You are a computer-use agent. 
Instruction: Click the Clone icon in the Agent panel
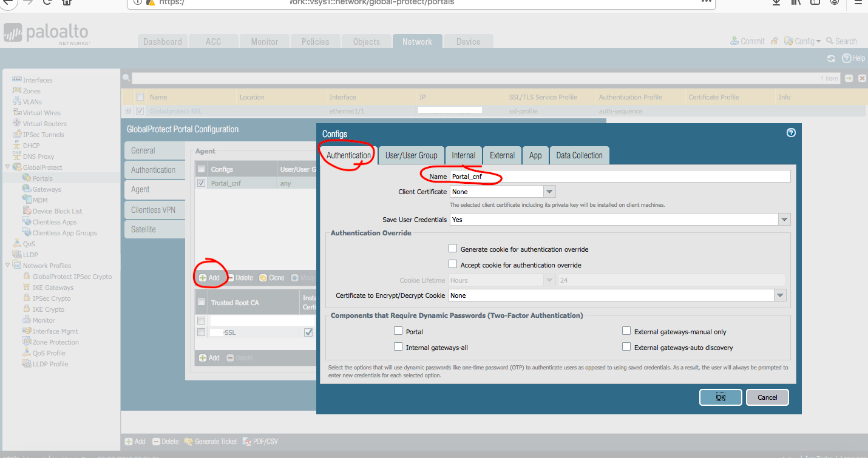pyautogui.click(x=263, y=278)
